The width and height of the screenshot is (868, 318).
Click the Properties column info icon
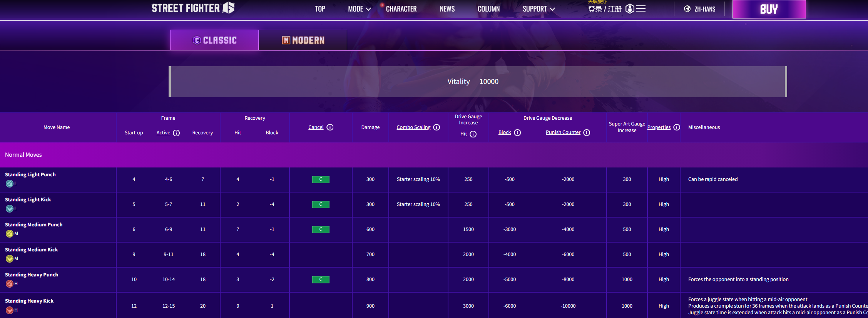coord(677,127)
